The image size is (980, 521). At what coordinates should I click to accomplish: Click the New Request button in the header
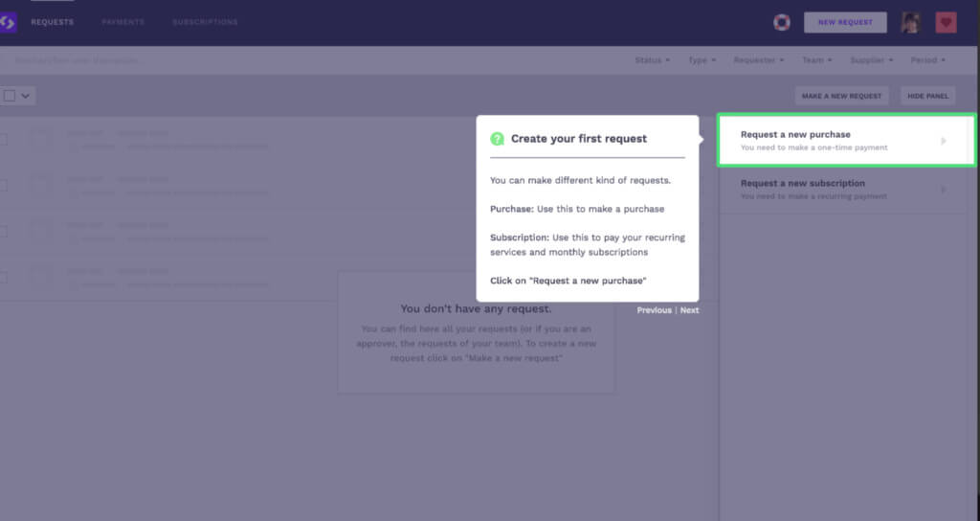845,23
